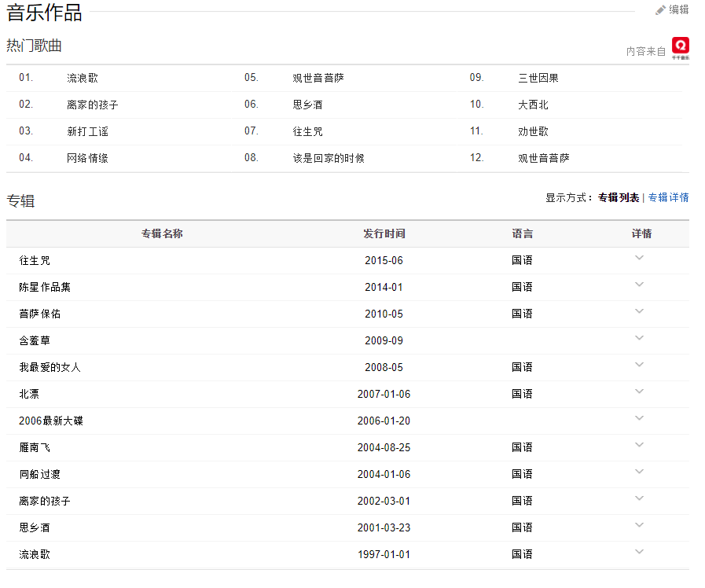Click song 新打工谣 in hot list
The height and width of the screenshot is (588, 705).
(87, 131)
